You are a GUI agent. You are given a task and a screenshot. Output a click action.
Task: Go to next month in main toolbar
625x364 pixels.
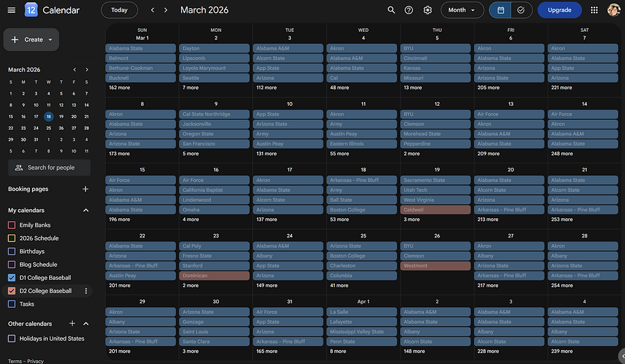166,10
